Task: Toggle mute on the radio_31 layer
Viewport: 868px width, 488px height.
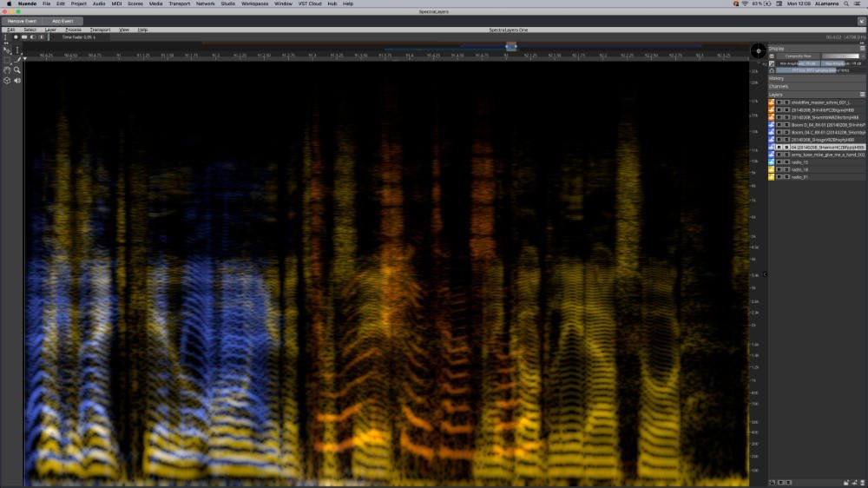Action: 779,176
